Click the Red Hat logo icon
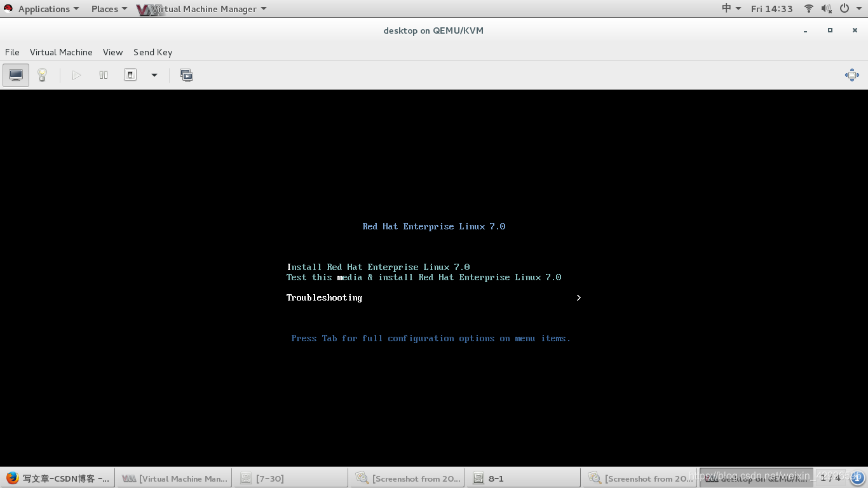This screenshot has width=868, height=488. pyautogui.click(x=8, y=8)
